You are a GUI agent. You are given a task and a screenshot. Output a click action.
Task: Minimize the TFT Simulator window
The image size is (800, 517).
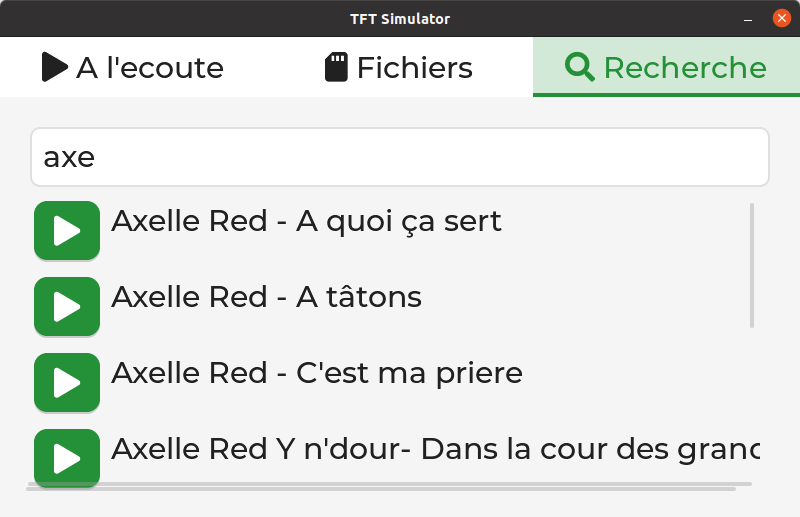[748, 19]
